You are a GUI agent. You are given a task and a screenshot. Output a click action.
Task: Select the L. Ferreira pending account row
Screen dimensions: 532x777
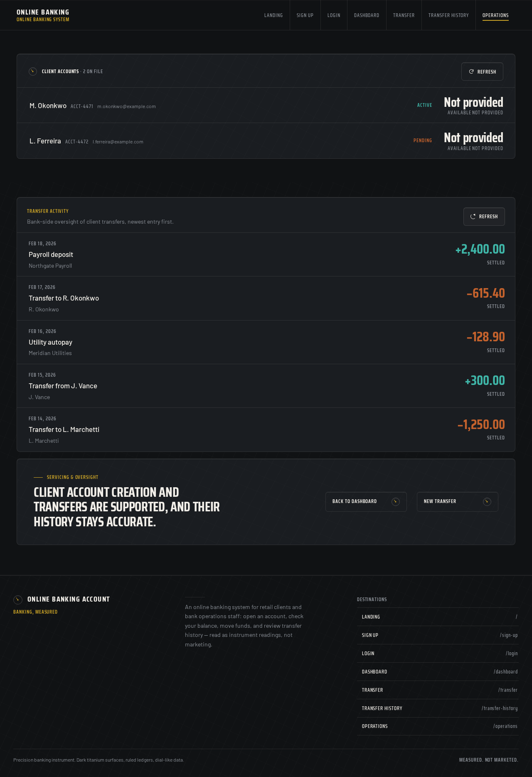click(x=266, y=141)
